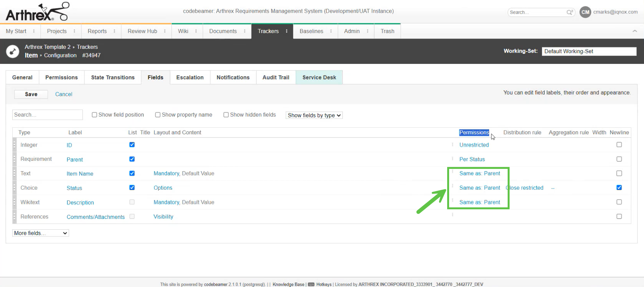
Task: Click the magnifier icon in top search box
Action: point(570,12)
